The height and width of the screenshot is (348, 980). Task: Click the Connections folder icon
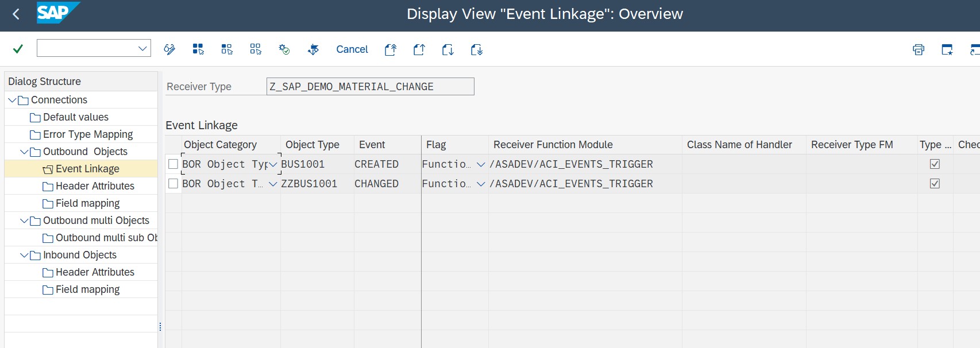coord(24,100)
